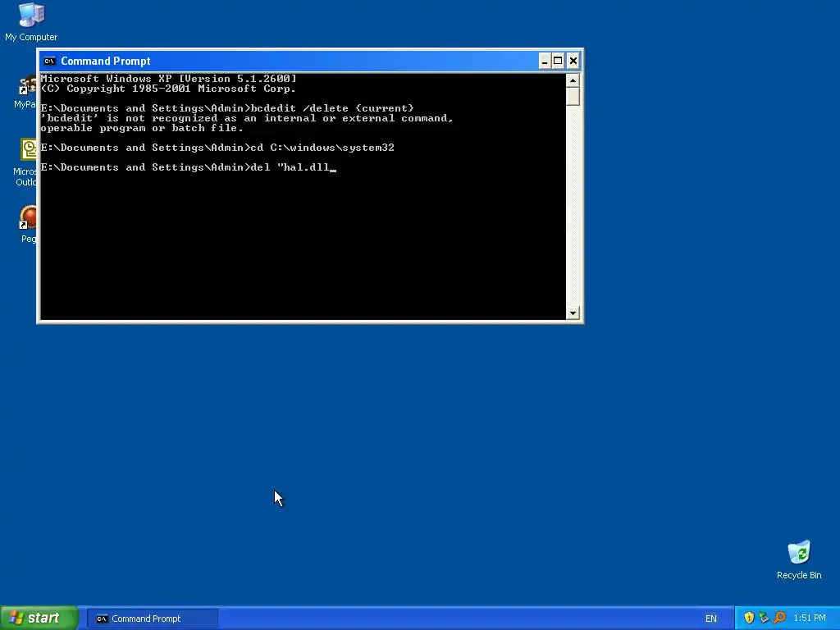This screenshot has height=630, width=840.
Task: Open the My Computer desktop icon
Action: coord(31,22)
